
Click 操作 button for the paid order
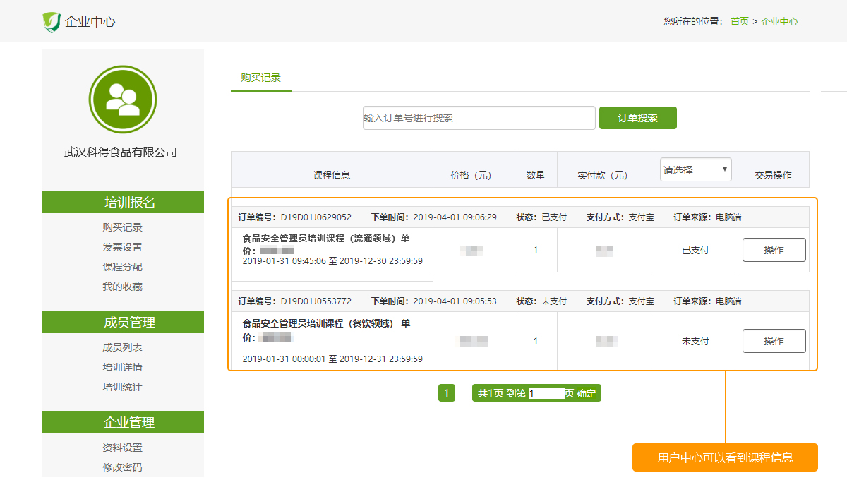[x=774, y=250]
